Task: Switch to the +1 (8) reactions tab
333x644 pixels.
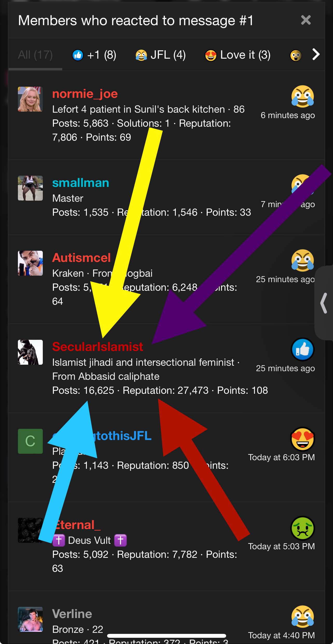Action: 94,55
